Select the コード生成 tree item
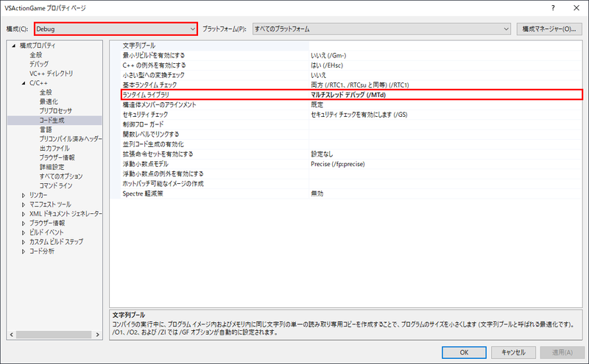Screen dimensions: 589x364 [52, 121]
